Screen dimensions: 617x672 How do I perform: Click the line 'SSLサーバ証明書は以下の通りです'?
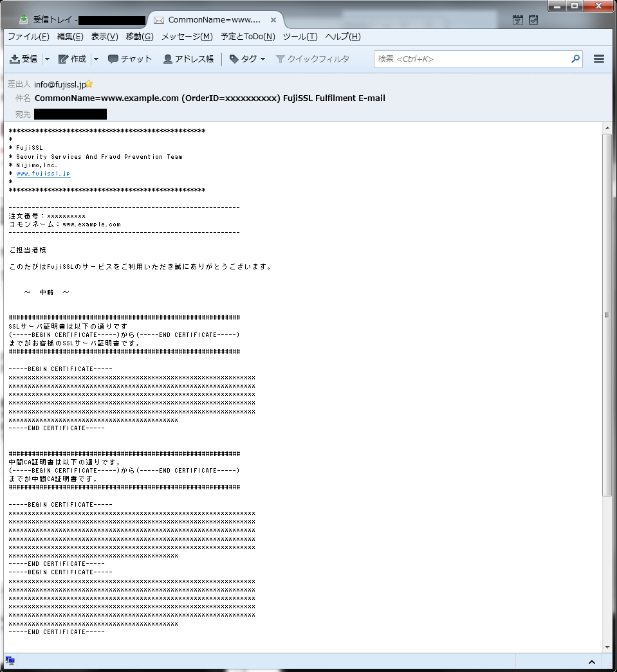tap(68, 326)
